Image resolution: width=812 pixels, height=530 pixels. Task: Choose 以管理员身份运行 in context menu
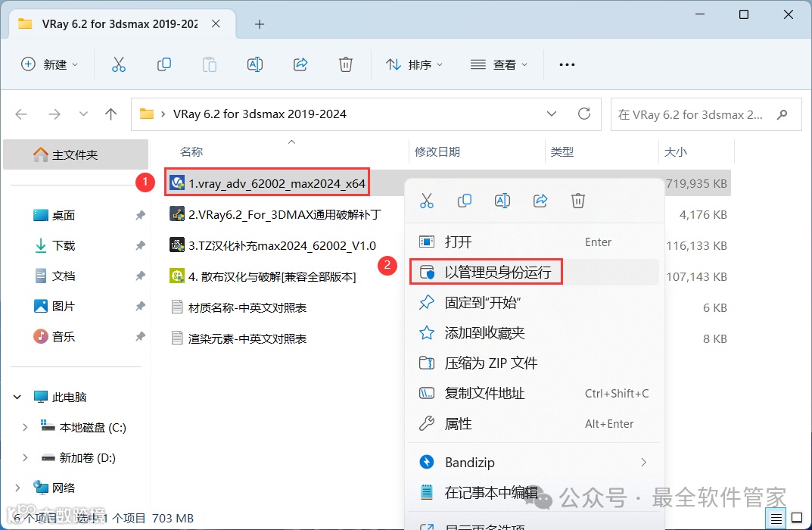pyautogui.click(x=534, y=272)
